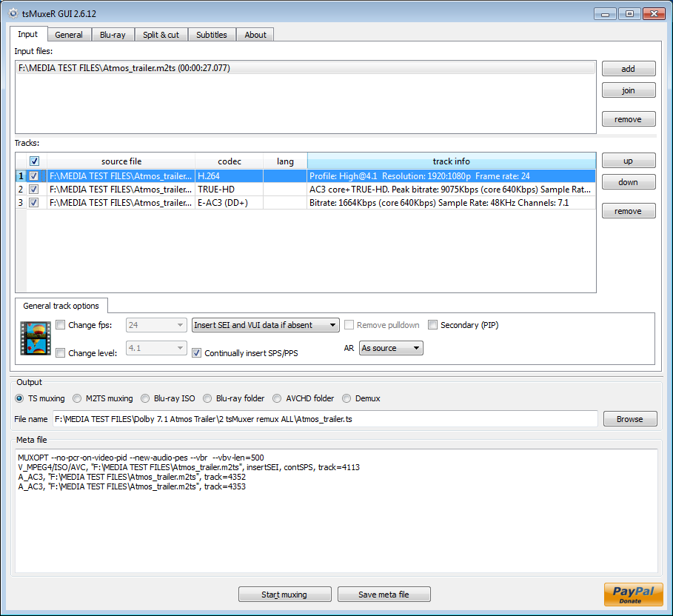Toggle Continually insert SPS/PPS checkbox
Image resolution: width=673 pixels, height=616 pixels.
[197, 353]
